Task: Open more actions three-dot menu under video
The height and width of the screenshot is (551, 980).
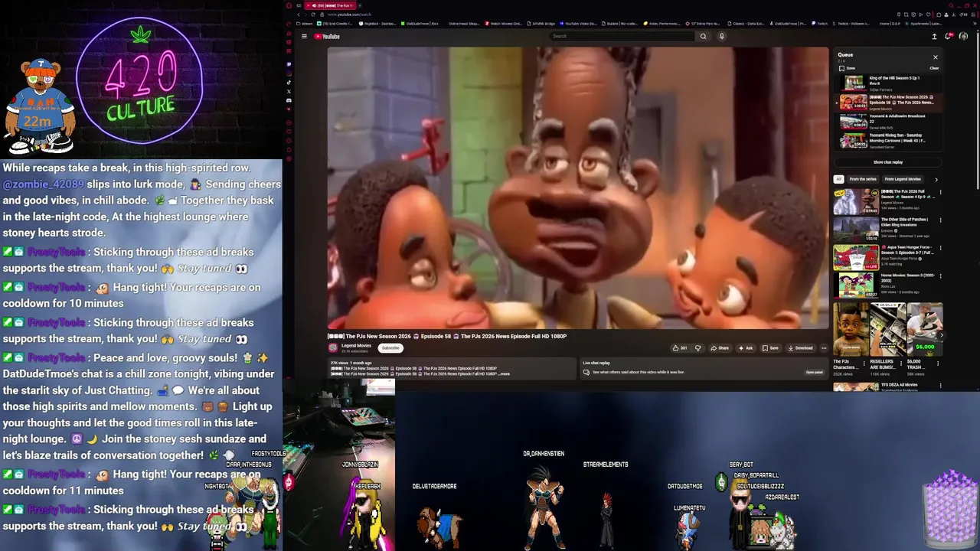Action: [824, 347]
